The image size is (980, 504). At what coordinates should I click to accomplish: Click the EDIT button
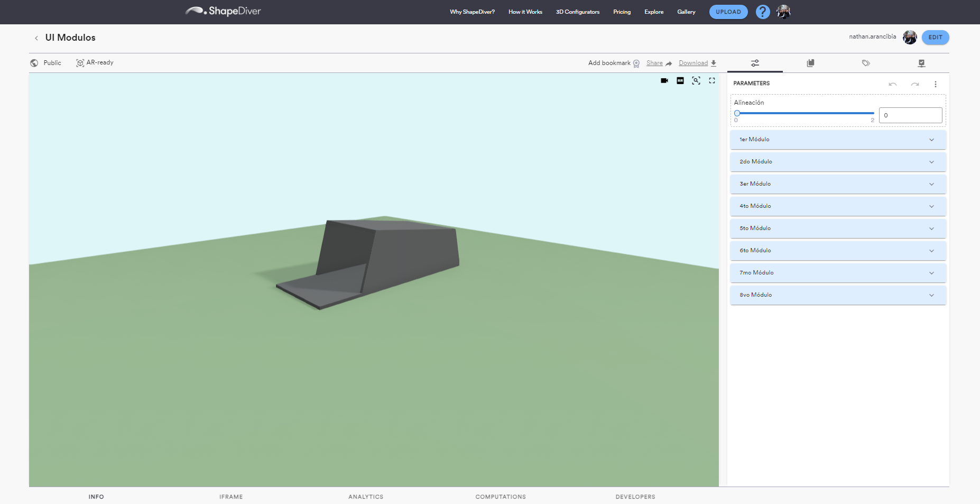[x=935, y=37]
